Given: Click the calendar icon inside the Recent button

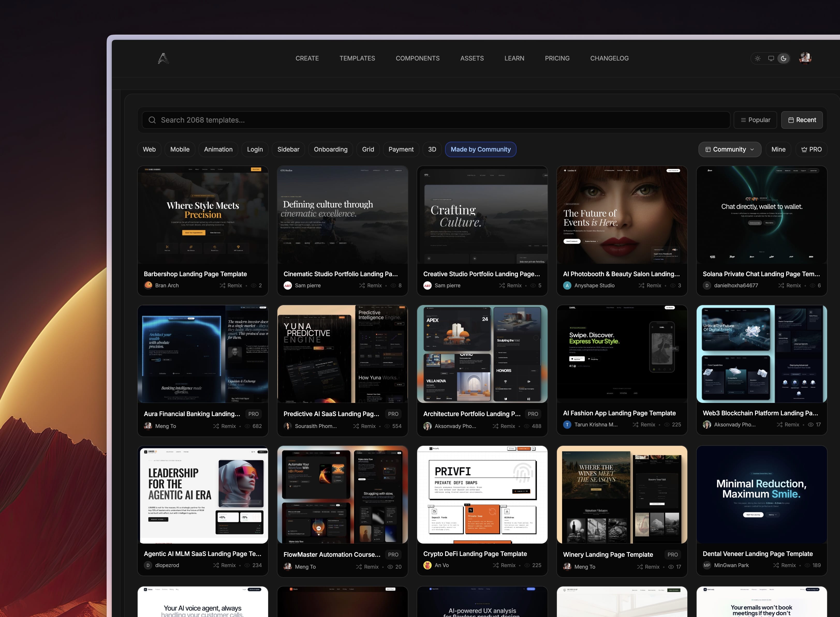Looking at the screenshot, I should click(791, 120).
